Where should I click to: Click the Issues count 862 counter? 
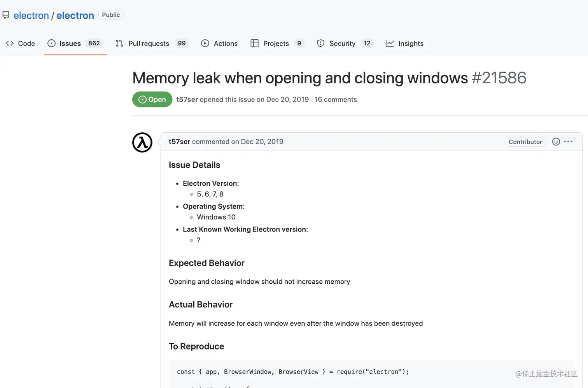click(x=94, y=43)
